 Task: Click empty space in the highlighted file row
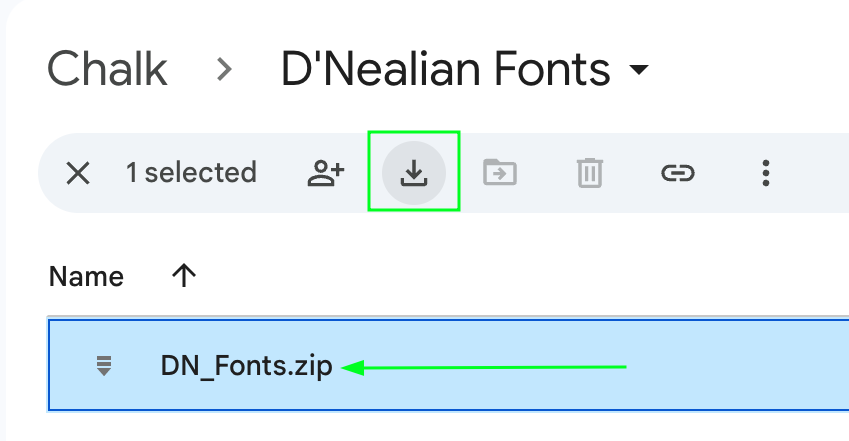(740, 366)
